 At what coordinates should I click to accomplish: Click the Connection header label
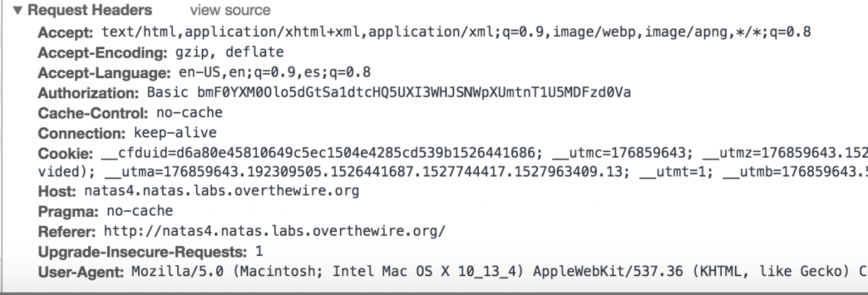pos(82,134)
